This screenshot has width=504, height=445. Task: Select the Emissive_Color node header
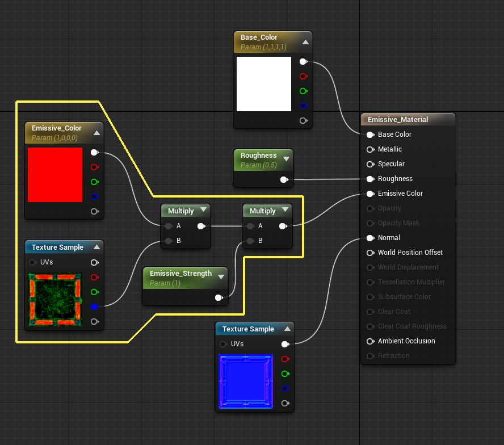tap(57, 128)
